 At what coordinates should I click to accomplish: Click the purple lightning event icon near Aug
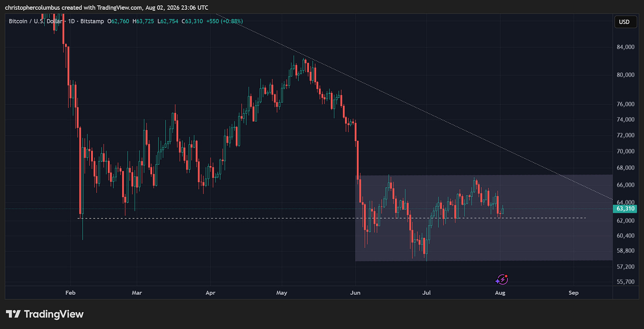502,279
